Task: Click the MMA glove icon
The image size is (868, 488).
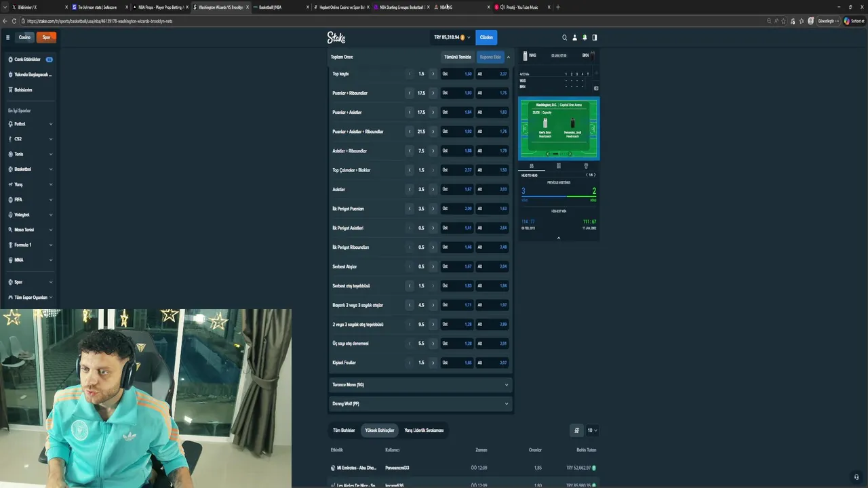Action: coord(10,260)
